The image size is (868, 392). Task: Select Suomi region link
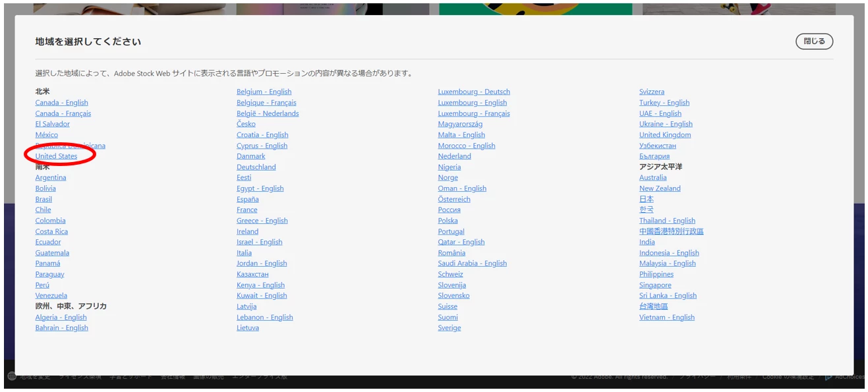[x=448, y=318]
